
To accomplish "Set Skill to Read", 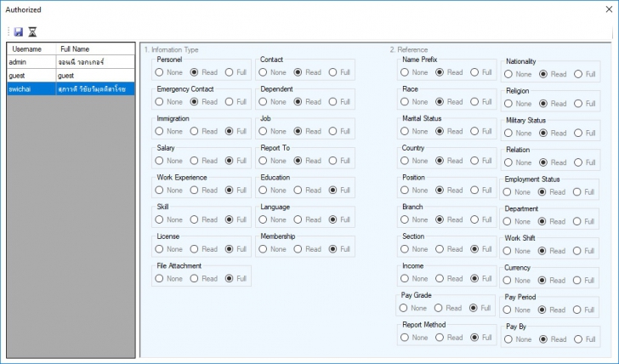I will 204,219.
